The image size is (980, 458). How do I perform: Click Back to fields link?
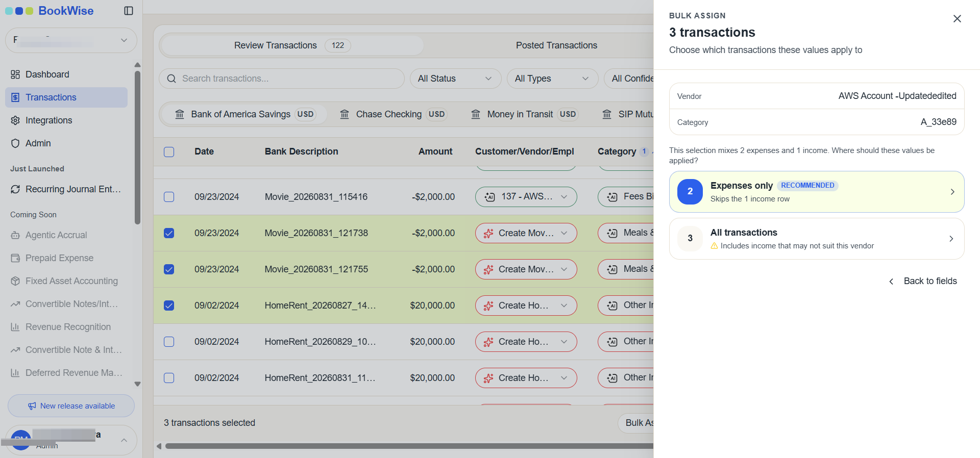click(923, 281)
